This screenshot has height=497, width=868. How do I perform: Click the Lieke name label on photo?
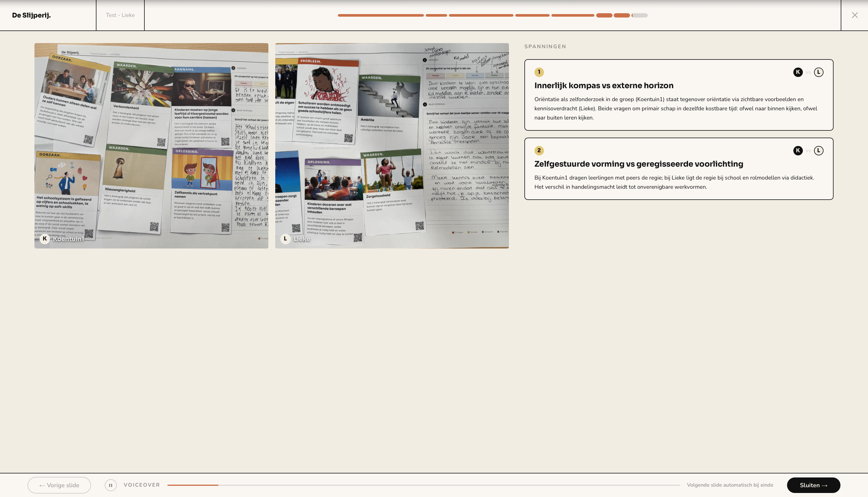pos(302,239)
